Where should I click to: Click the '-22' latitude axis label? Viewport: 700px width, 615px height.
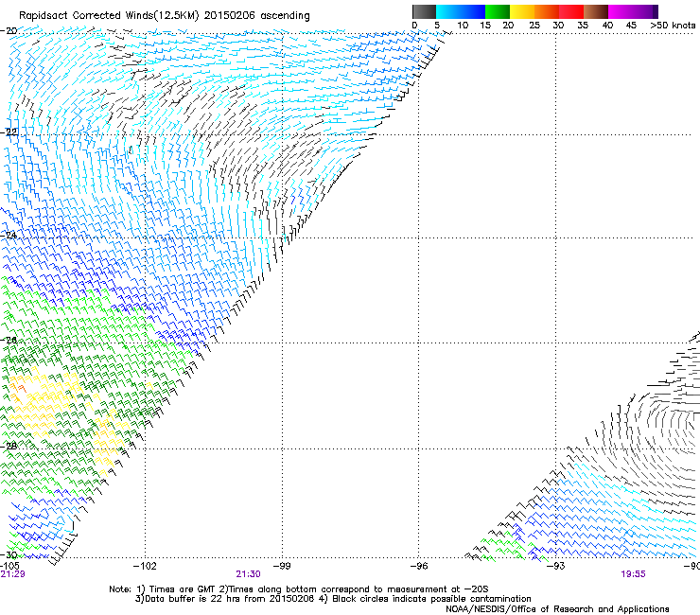(9, 132)
